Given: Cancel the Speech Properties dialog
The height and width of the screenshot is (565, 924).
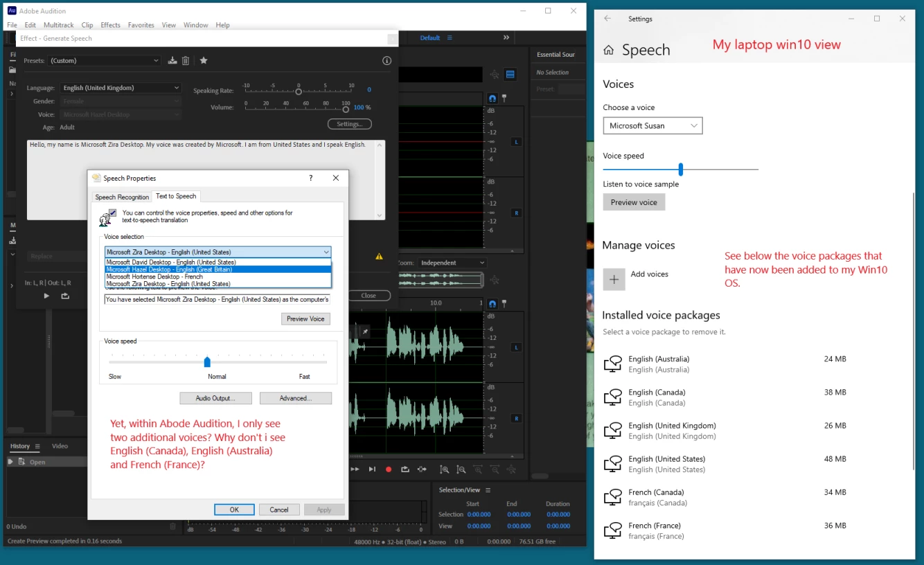Looking at the screenshot, I should pyautogui.click(x=279, y=510).
